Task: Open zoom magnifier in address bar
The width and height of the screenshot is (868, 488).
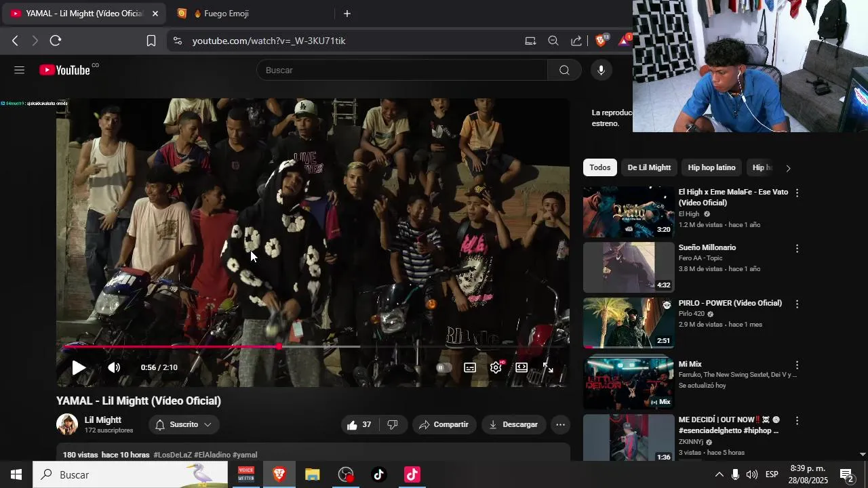Action: pyautogui.click(x=553, y=41)
